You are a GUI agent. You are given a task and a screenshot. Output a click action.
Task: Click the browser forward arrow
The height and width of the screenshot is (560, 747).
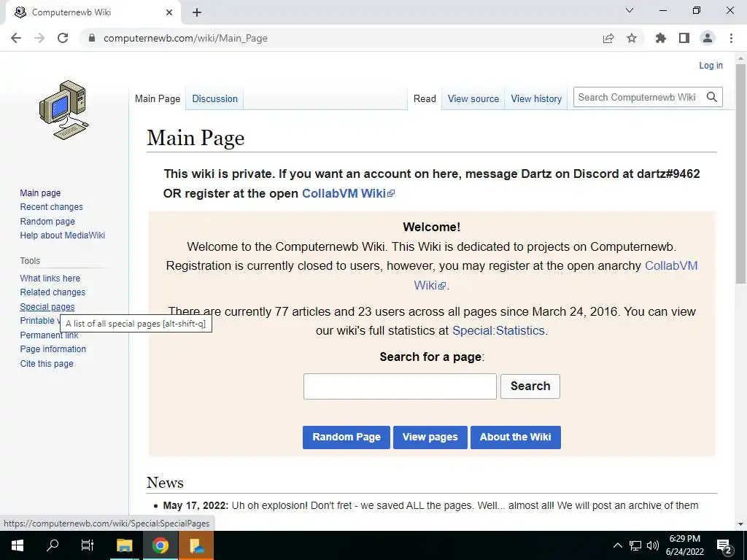pos(39,38)
